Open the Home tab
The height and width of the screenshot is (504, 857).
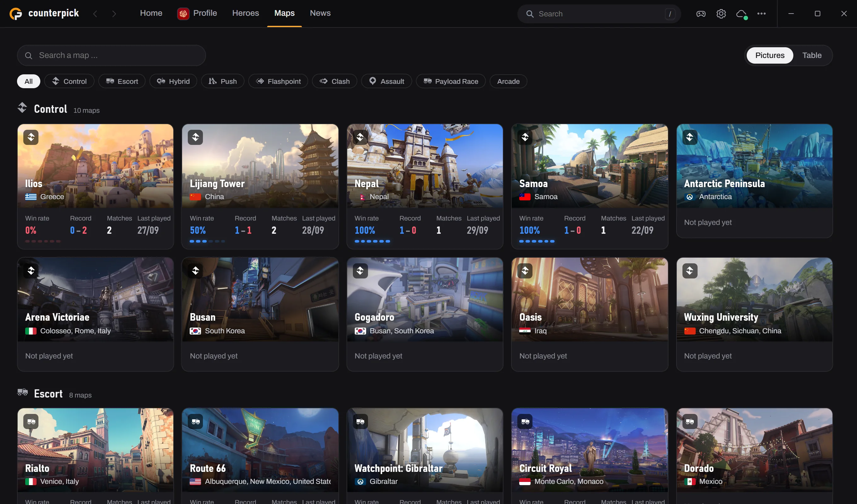pyautogui.click(x=151, y=13)
